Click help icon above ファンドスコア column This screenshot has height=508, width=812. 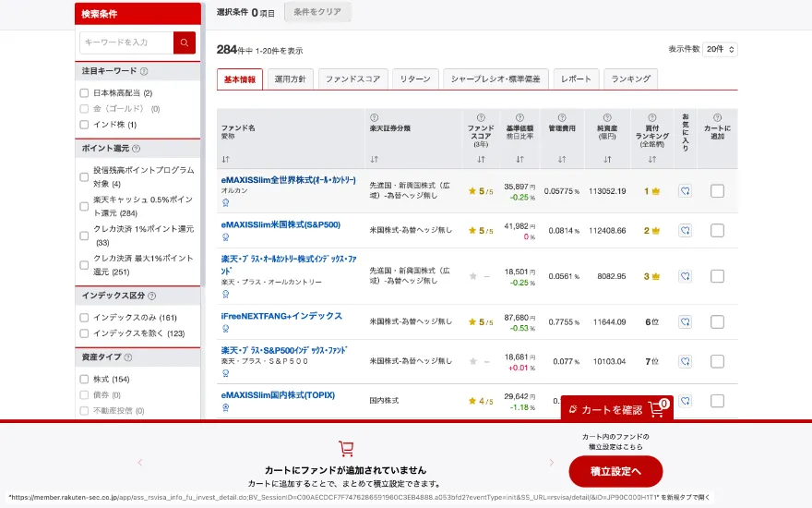pos(481,117)
